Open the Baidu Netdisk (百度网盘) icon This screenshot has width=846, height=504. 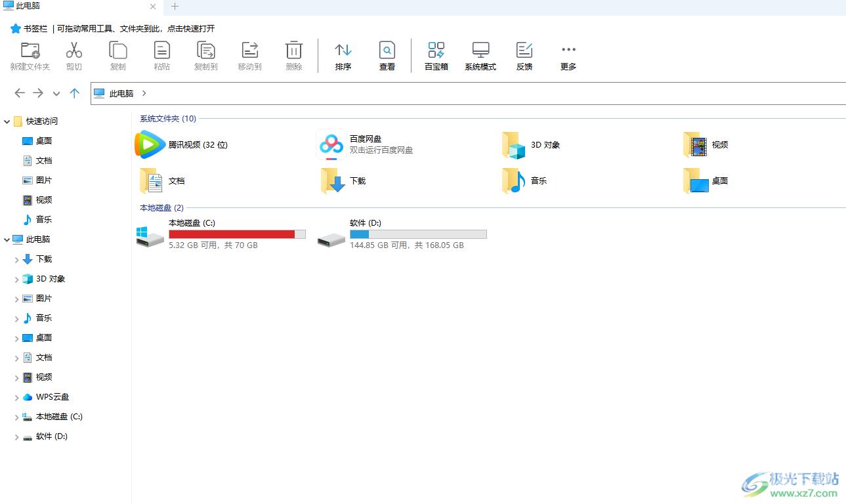pyautogui.click(x=331, y=144)
